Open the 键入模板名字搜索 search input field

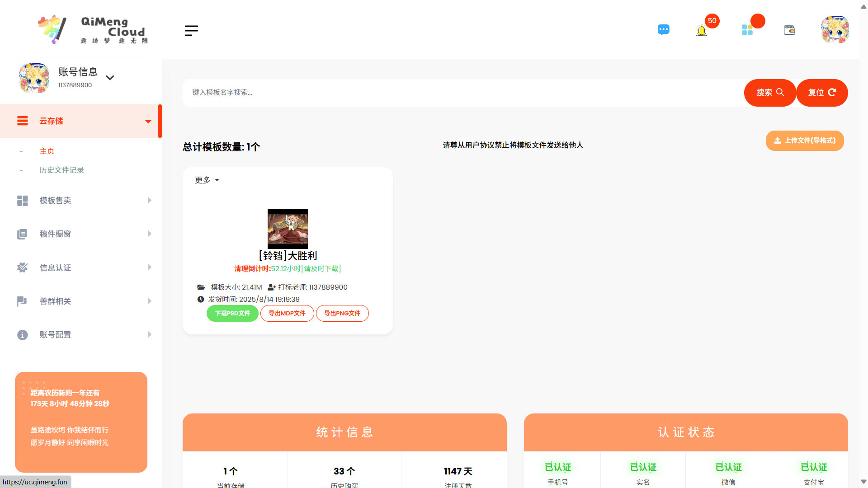407,93
